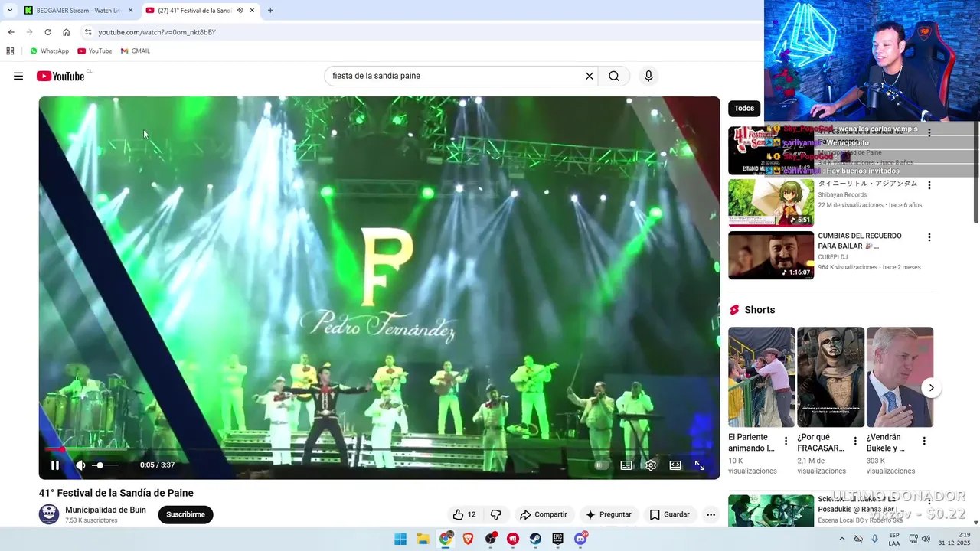Subscribe with the Suscribirme button
The width and height of the screenshot is (980, 551).
click(185, 514)
